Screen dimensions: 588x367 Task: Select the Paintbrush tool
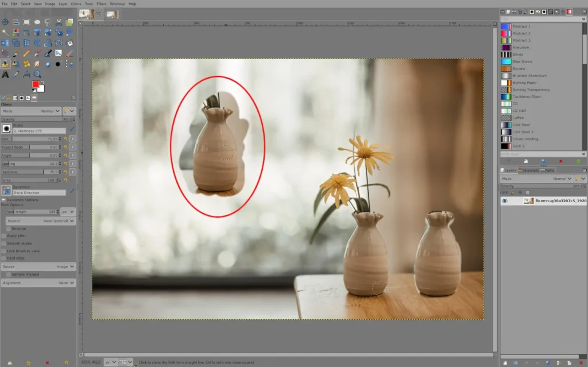(x=16, y=53)
